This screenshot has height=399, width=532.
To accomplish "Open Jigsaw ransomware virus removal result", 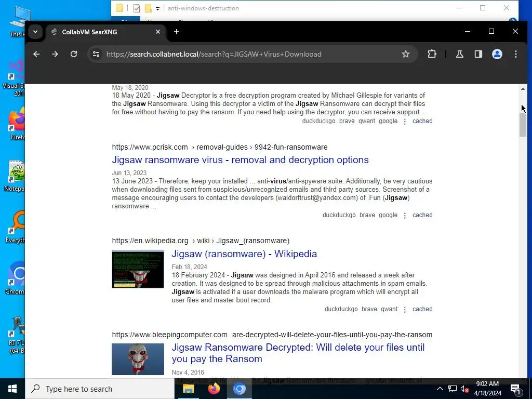I will (240, 160).
